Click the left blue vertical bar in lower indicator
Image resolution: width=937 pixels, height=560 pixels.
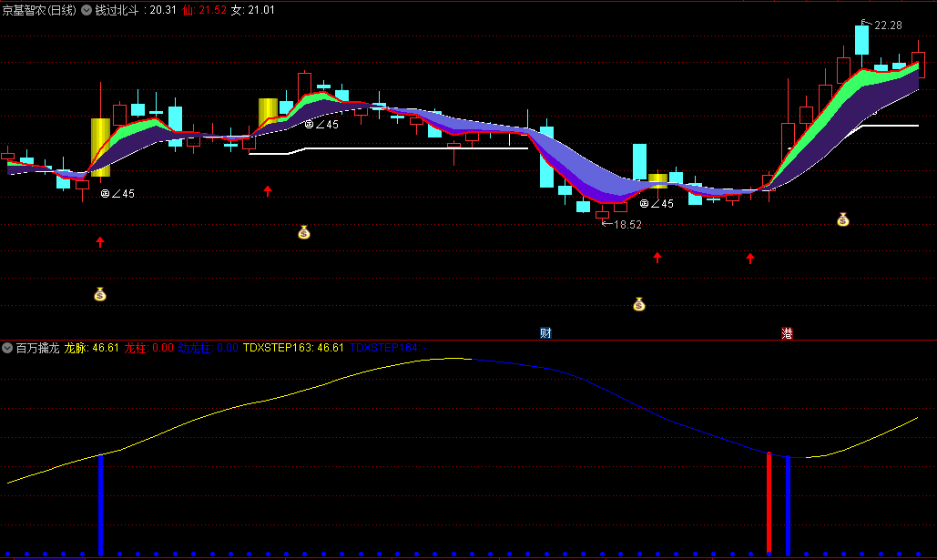click(100, 505)
